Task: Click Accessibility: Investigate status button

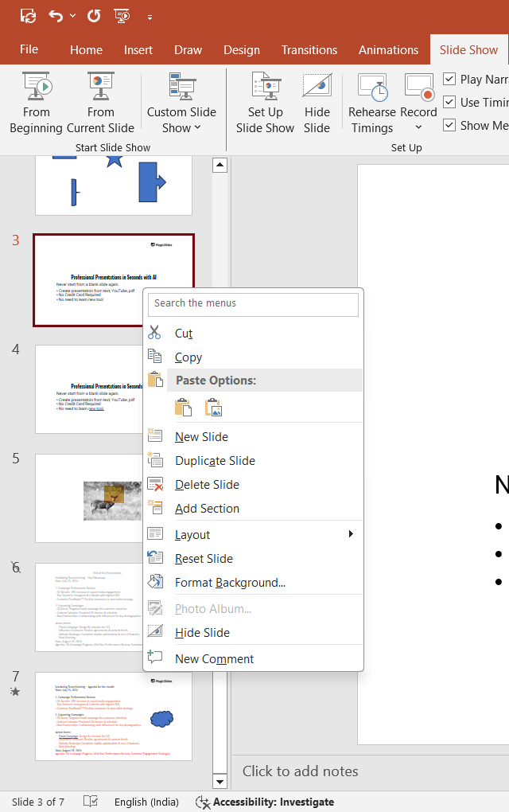Action: tap(265, 802)
